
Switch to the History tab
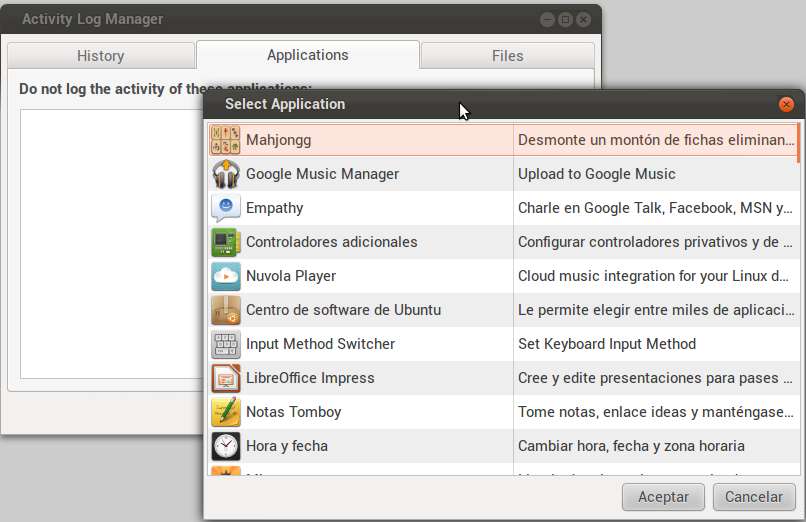pyautogui.click(x=101, y=55)
